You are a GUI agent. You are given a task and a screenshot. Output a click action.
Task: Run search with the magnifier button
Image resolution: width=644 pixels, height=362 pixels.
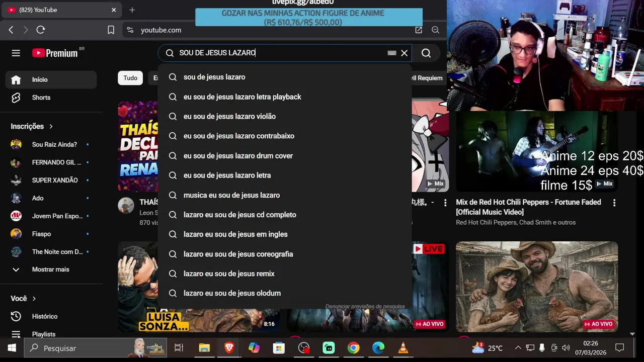tap(426, 53)
